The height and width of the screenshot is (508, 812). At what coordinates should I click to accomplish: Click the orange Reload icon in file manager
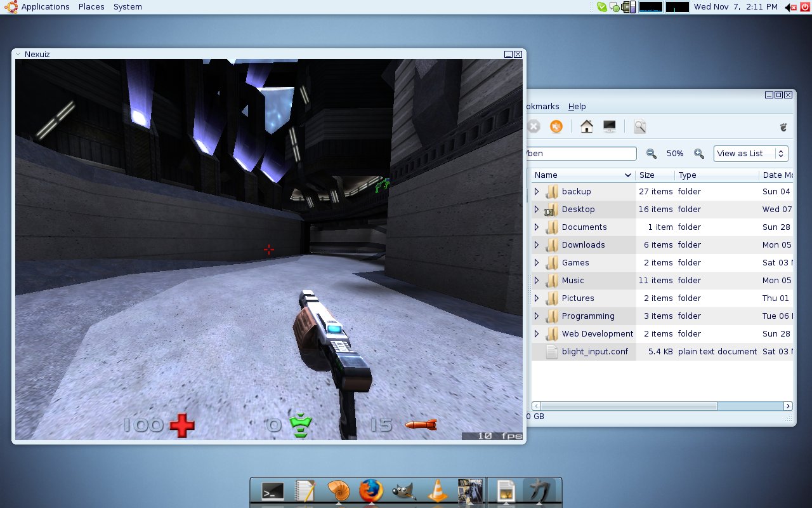[x=556, y=126]
